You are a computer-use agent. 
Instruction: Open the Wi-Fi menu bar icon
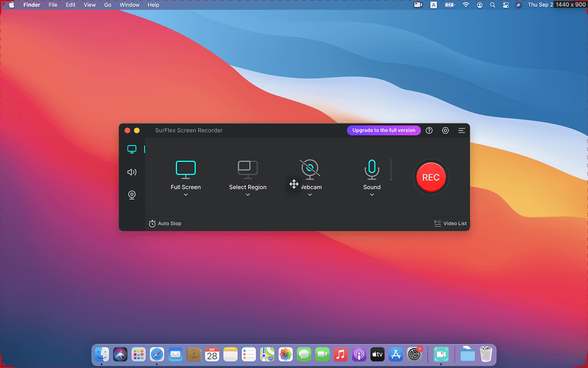pos(466,5)
